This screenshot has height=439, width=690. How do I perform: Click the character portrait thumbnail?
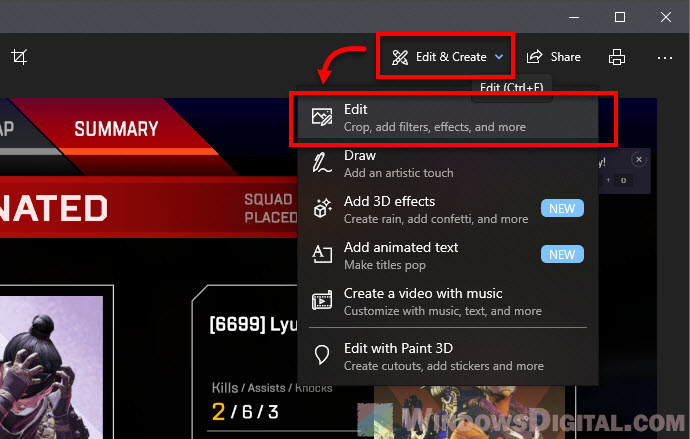51,366
